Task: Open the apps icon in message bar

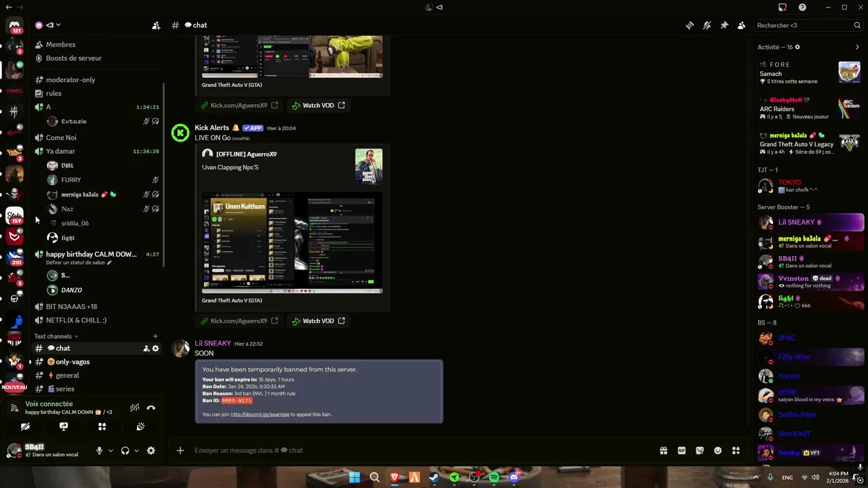Action: [736, 450]
